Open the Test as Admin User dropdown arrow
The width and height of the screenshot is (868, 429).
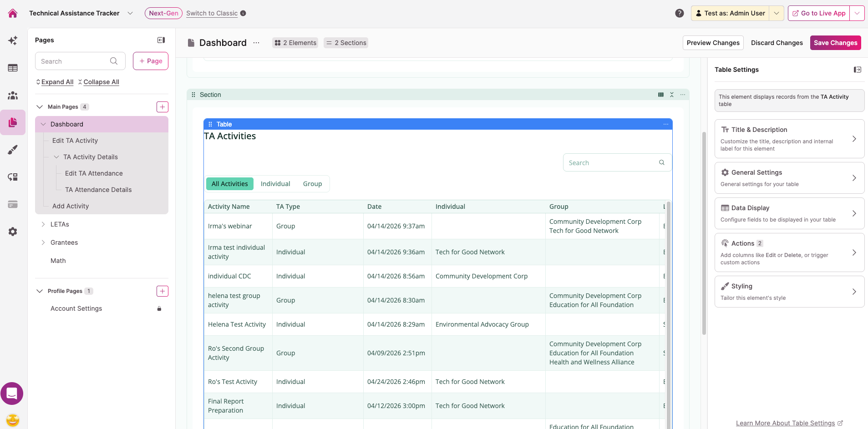click(777, 13)
